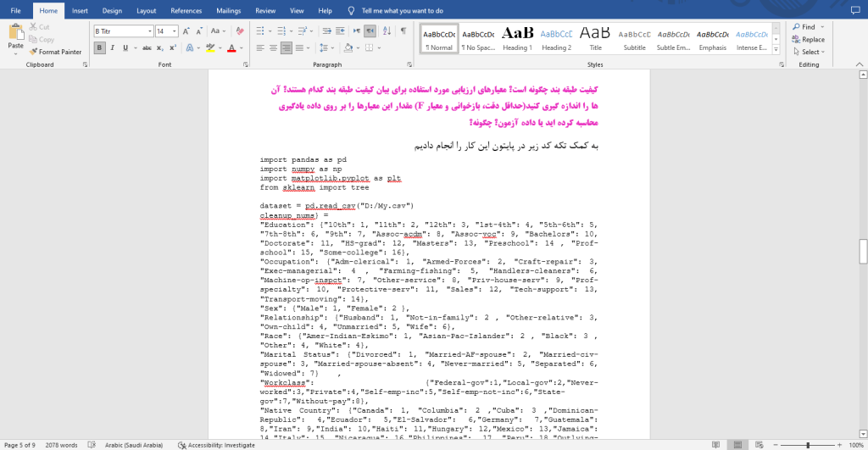Open the Font dialog launcher
Viewport: 868px width, 450px height.
pyautogui.click(x=245, y=64)
